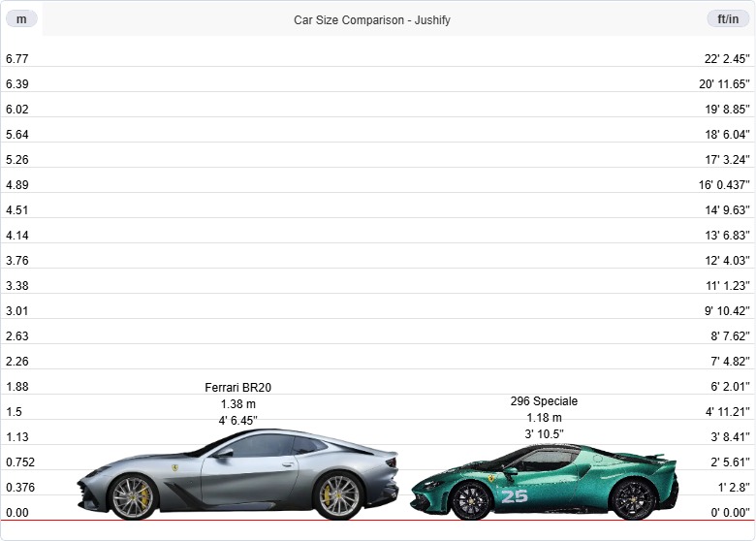Screen dimensions: 756x541
Task: Click the 19' 8.85" feet scale label
Action: point(728,110)
